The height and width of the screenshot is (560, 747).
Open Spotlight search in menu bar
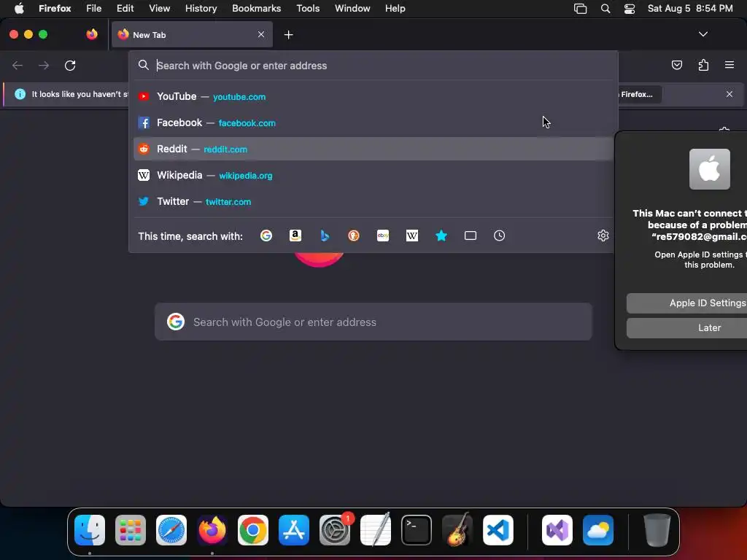[x=605, y=9]
